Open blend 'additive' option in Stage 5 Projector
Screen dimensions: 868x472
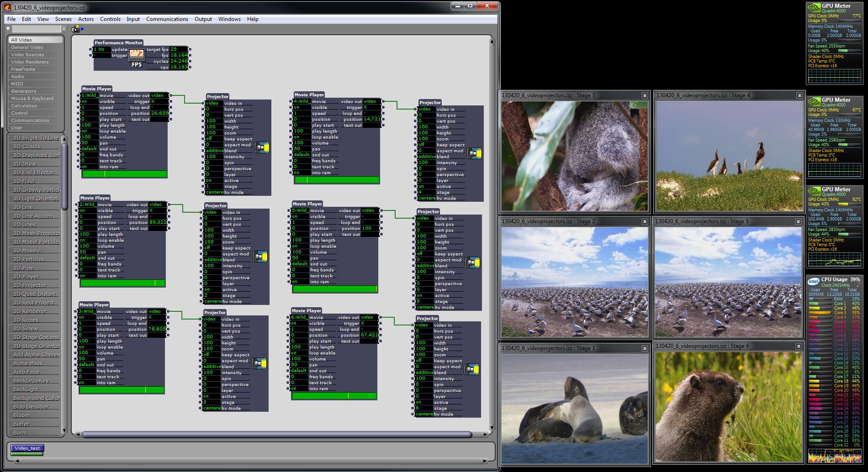[x=425, y=266]
